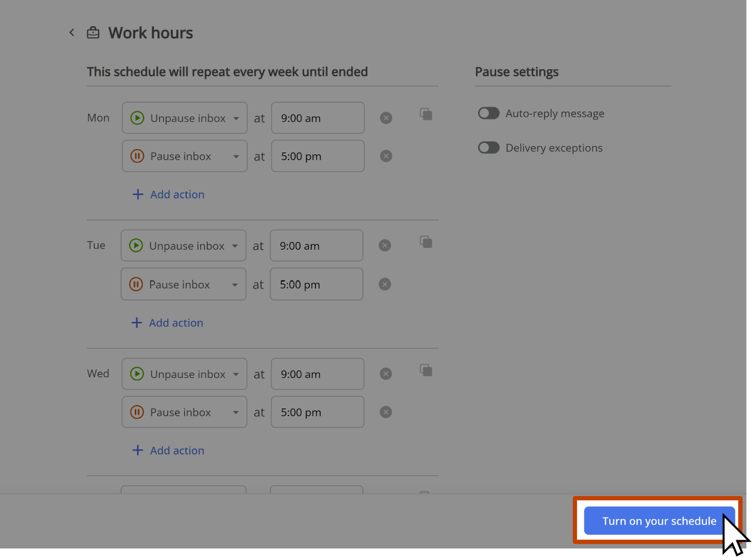Screen dimensions: 755x560
Task: Copy Tuesday's schedule with the duplicate icon
Action: point(426,242)
